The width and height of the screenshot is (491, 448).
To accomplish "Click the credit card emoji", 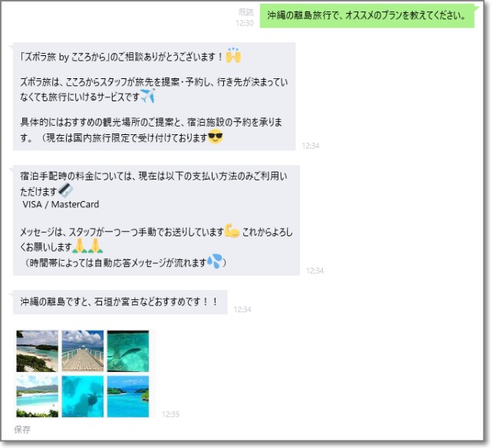I will tap(66, 190).
